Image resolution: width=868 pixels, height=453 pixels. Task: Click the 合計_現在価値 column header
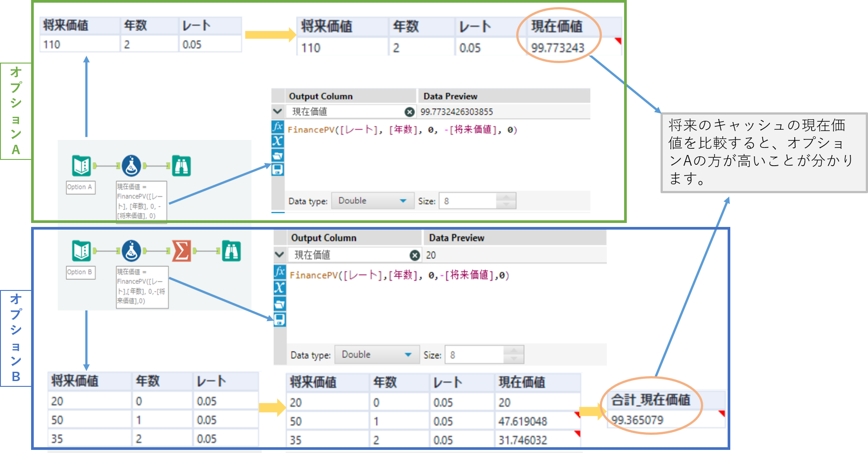(651, 400)
